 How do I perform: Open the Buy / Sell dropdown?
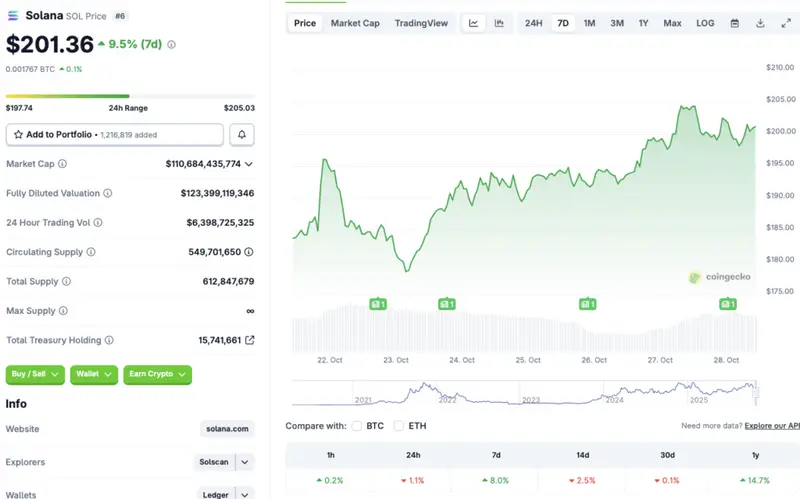pos(36,374)
